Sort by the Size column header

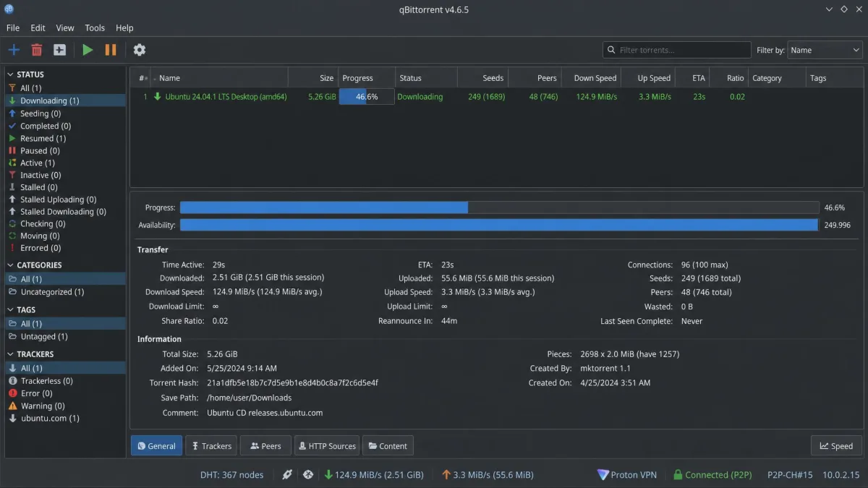313,78
